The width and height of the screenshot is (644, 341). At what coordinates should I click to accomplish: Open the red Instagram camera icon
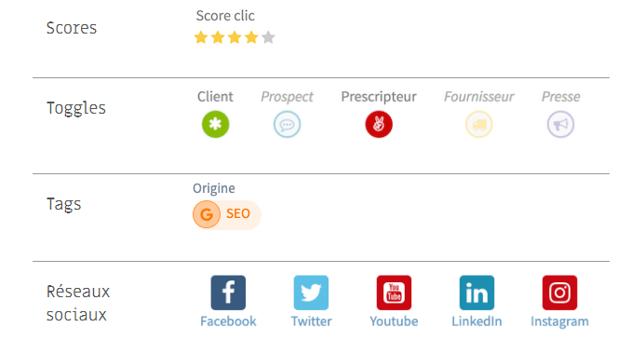click(559, 293)
